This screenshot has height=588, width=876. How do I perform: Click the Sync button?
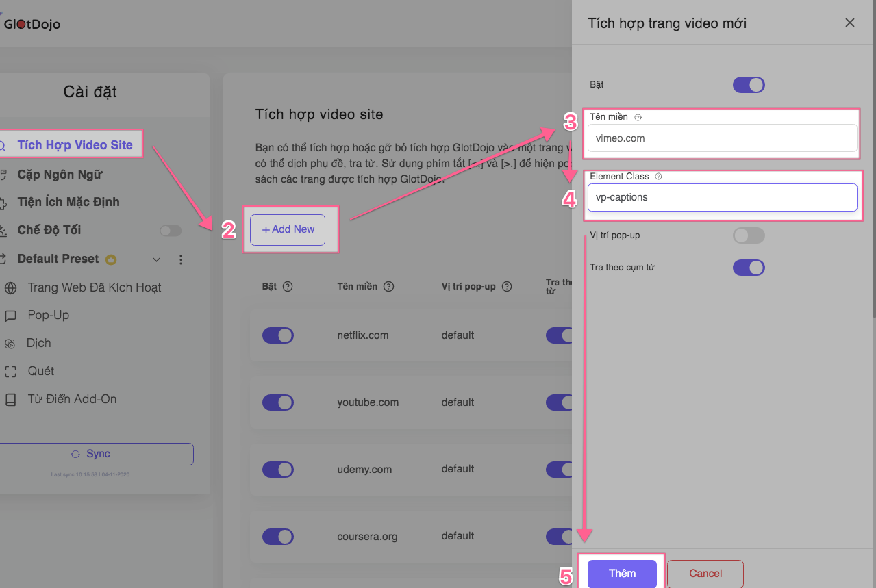point(96,454)
